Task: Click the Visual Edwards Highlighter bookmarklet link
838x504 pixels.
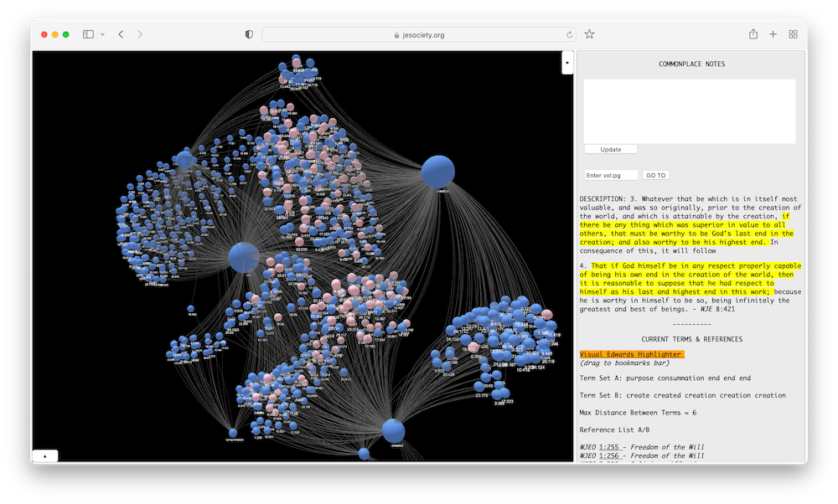Action: coord(632,354)
